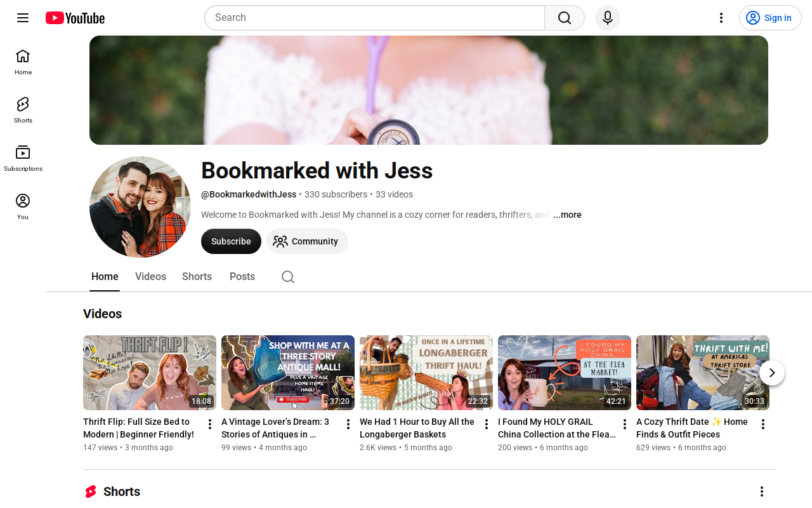
Task: Switch to the Videos tab
Action: click(x=150, y=277)
